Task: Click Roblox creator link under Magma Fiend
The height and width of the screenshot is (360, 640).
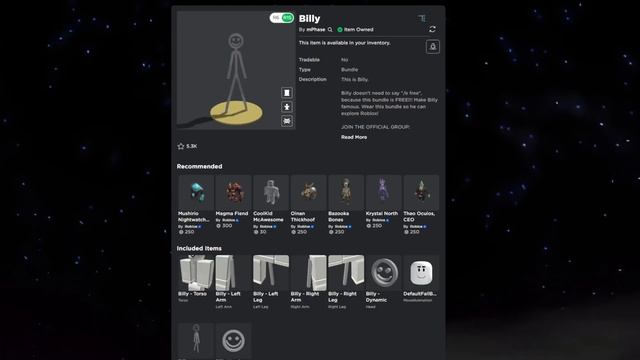Action: point(229,220)
